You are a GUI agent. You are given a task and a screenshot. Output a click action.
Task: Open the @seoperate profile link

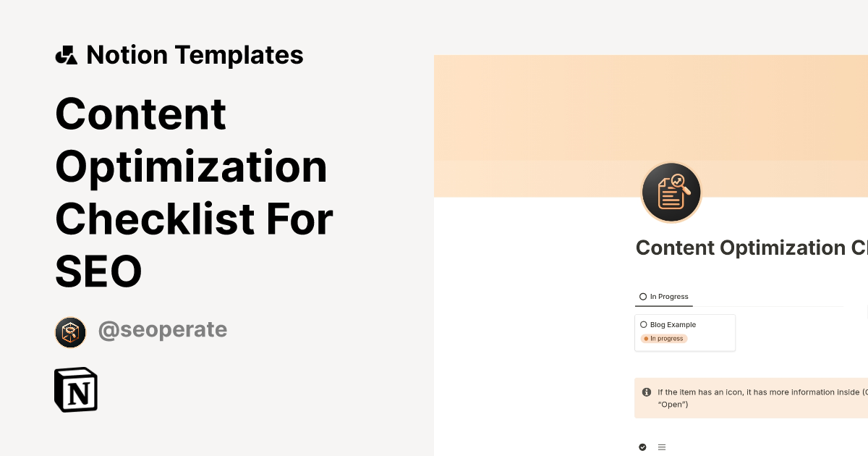pyautogui.click(x=163, y=329)
